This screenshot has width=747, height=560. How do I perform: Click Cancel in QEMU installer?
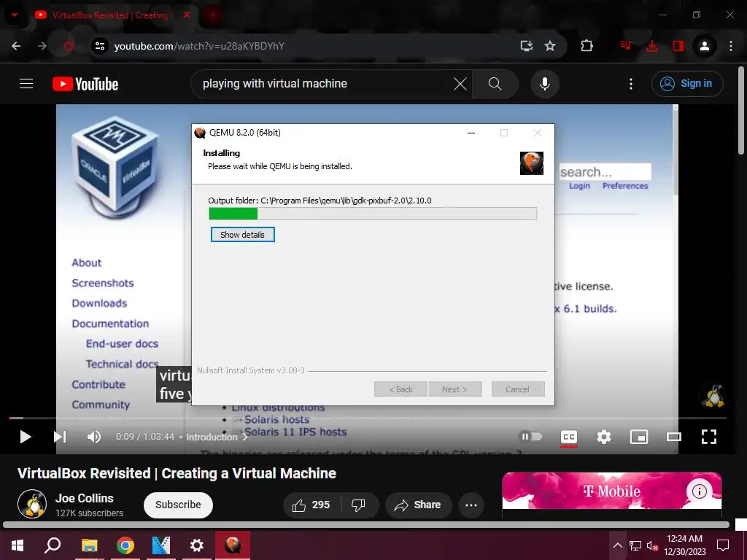pyautogui.click(x=517, y=389)
